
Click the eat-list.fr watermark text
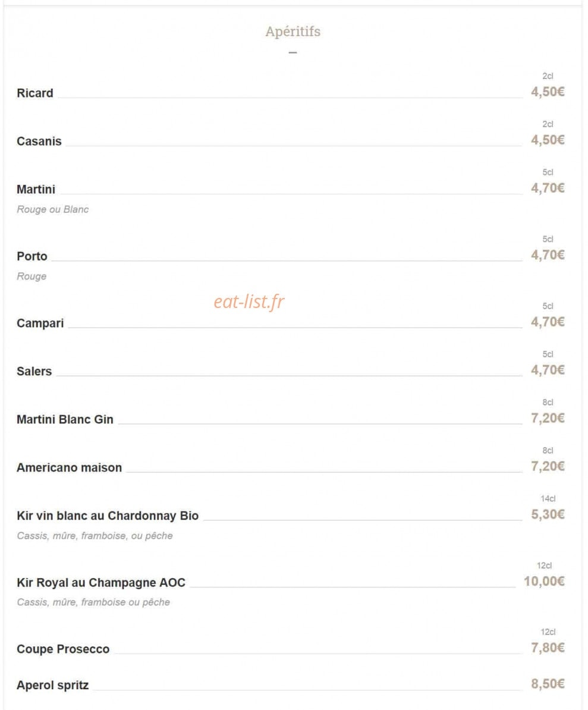(x=249, y=301)
